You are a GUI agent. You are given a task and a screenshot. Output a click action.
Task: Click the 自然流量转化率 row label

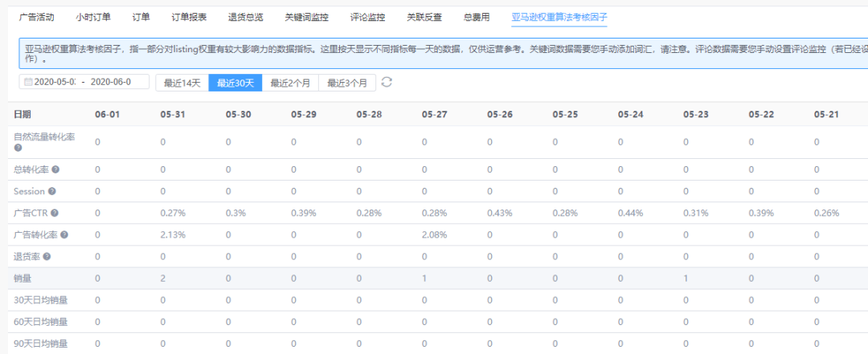44,137
